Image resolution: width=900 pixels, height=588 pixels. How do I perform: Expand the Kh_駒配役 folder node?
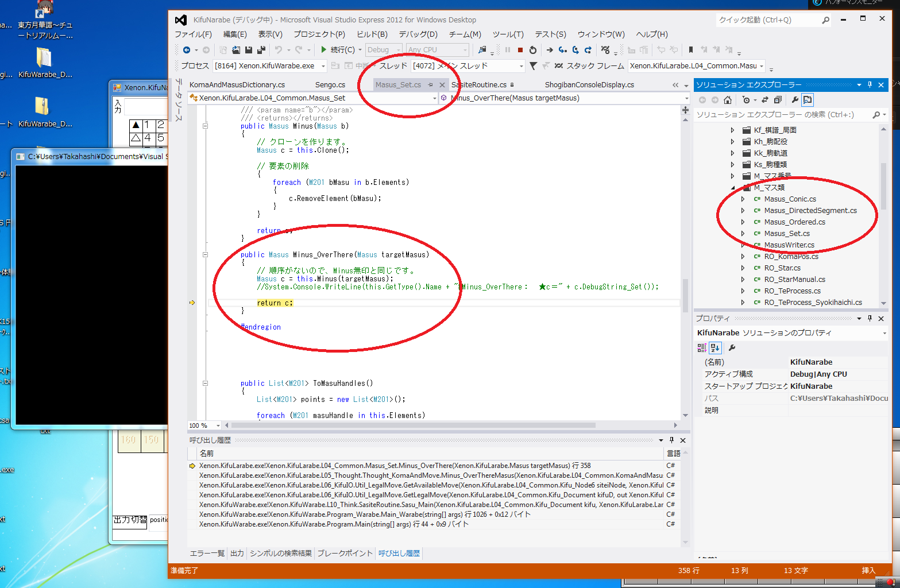[x=732, y=142]
